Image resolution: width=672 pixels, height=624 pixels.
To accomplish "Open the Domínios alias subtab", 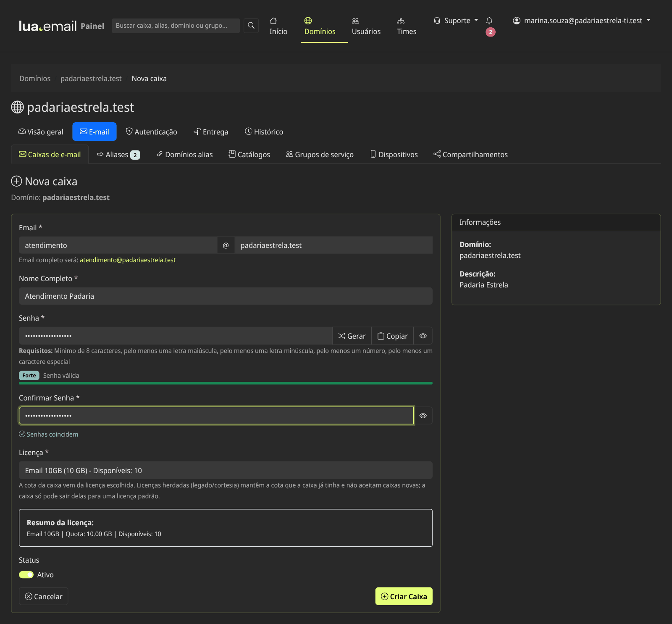I will click(x=185, y=154).
